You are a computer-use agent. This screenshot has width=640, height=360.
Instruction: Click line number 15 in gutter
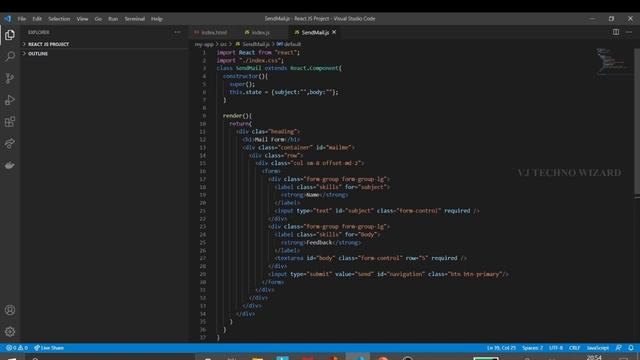(203, 163)
